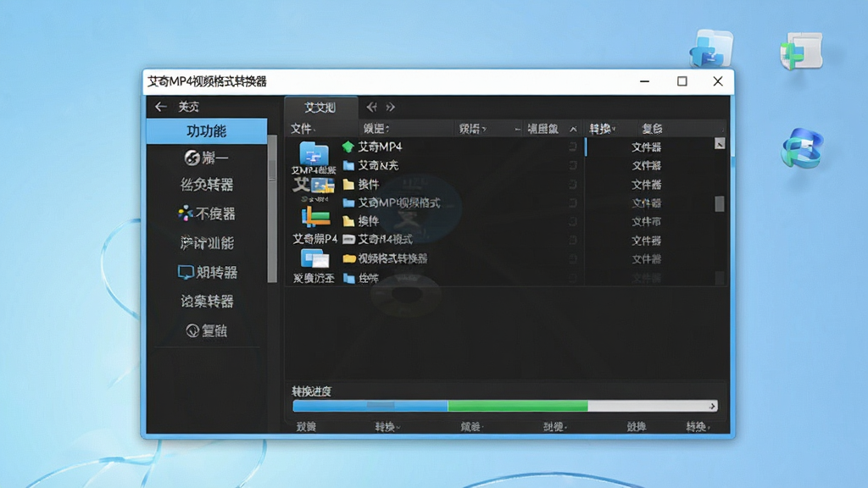
Task: Click the swirl icon in the sidebar
Action: coord(192,158)
